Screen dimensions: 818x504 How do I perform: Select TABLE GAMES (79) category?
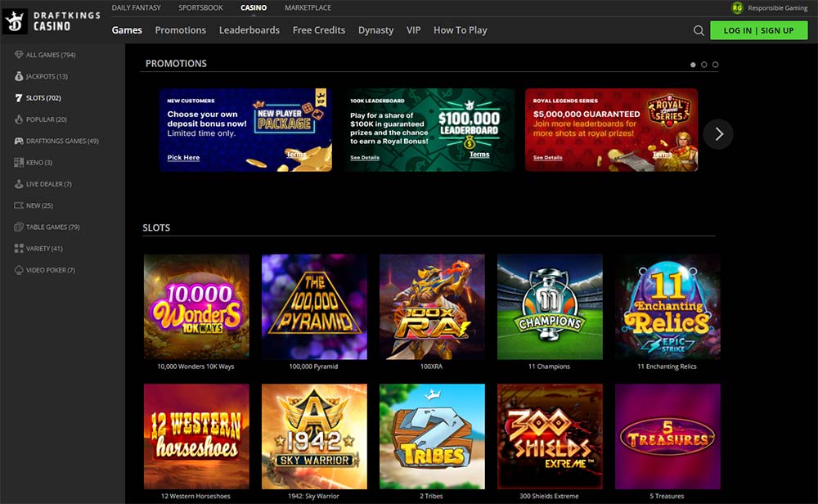click(52, 227)
